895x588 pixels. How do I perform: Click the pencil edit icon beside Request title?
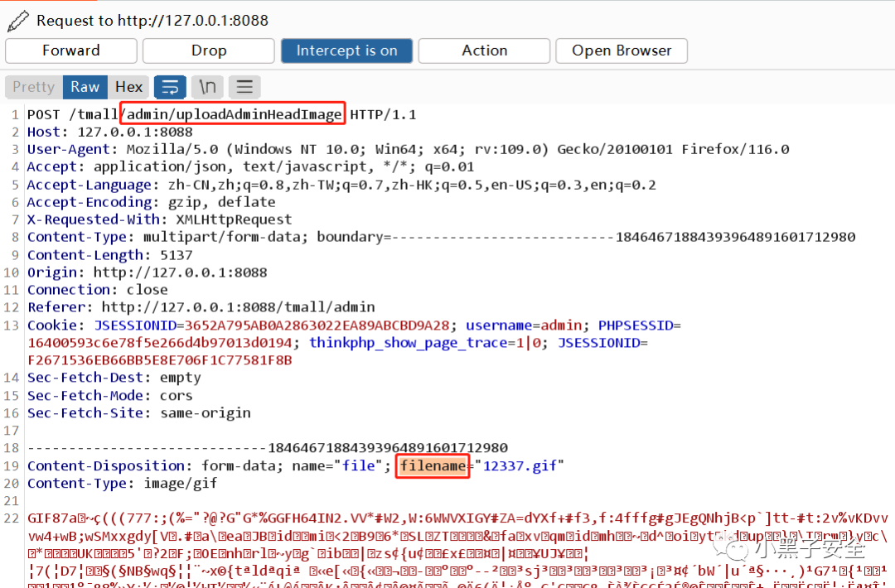click(17, 21)
